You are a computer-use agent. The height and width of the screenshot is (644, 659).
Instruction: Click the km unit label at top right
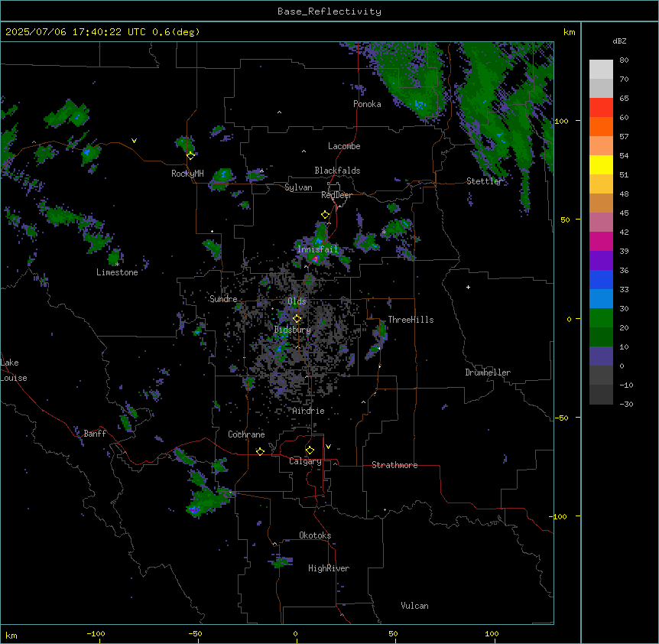click(569, 32)
